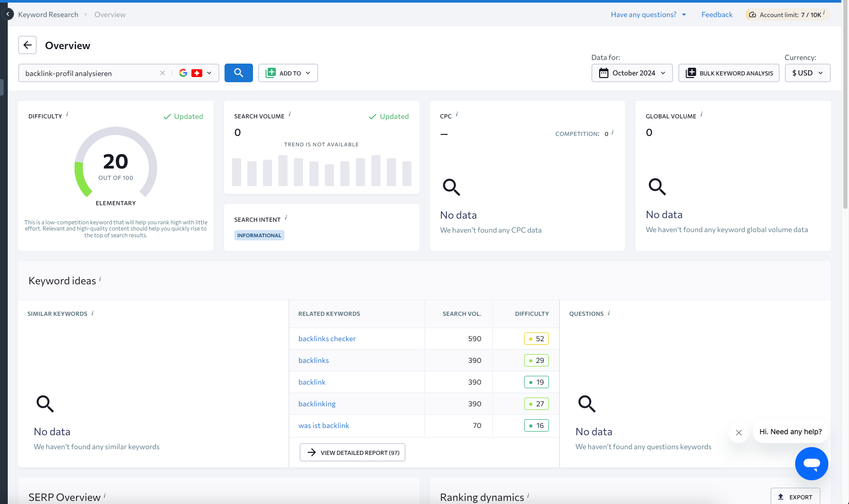Open the Feedback link
This screenshot has height=504, width=849.
[x=717, y=14]
